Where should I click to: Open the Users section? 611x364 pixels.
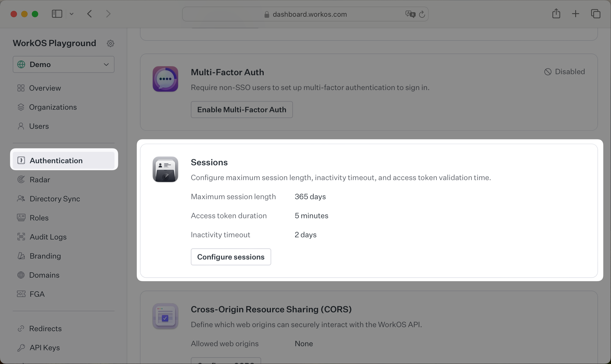39,126
